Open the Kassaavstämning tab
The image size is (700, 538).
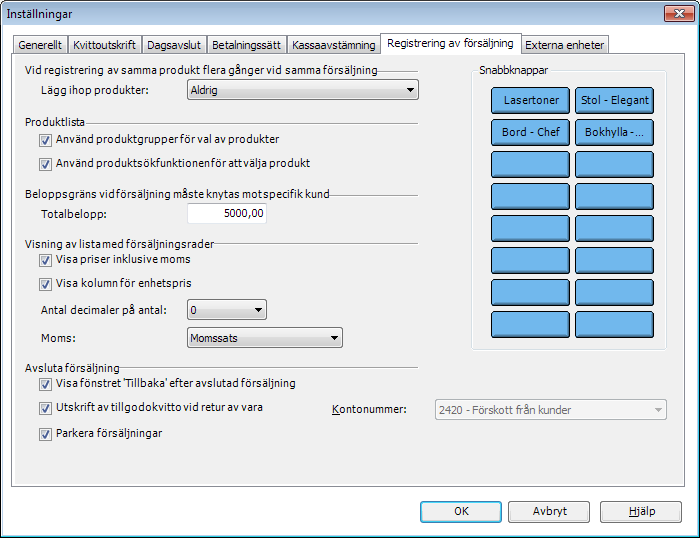pos(333,45)
